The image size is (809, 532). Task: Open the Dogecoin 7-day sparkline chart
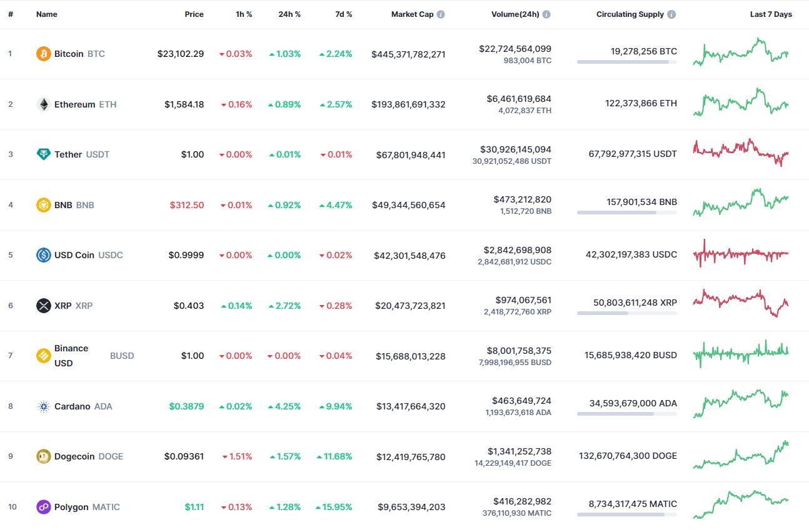point(741,455)
